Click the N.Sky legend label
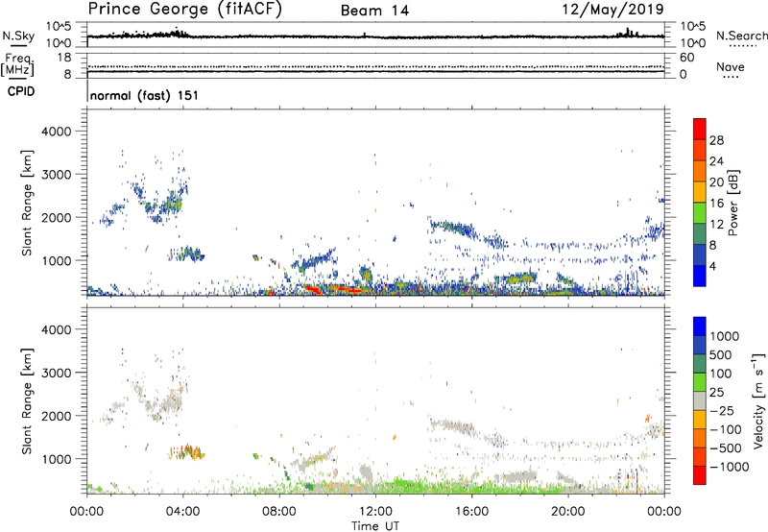 (x=18, y=36)
